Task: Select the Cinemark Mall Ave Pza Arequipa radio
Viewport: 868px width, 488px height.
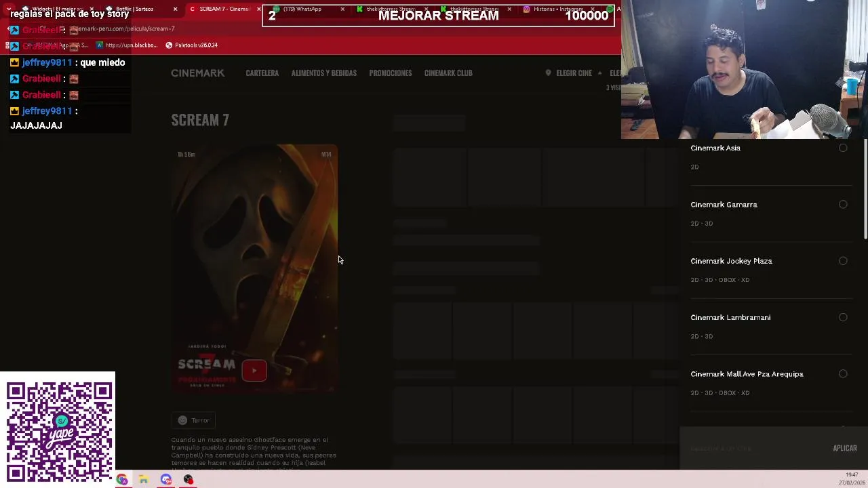Action: (843, 373)
